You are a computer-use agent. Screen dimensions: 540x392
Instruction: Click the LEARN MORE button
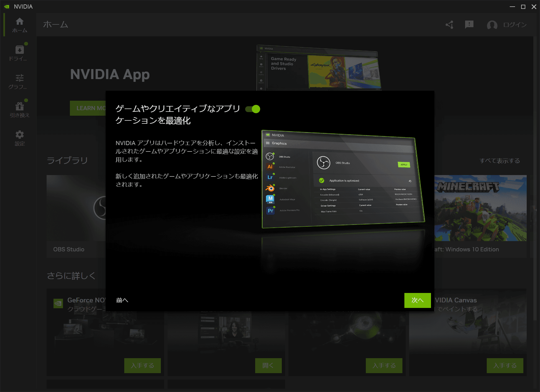coord(88,108)
